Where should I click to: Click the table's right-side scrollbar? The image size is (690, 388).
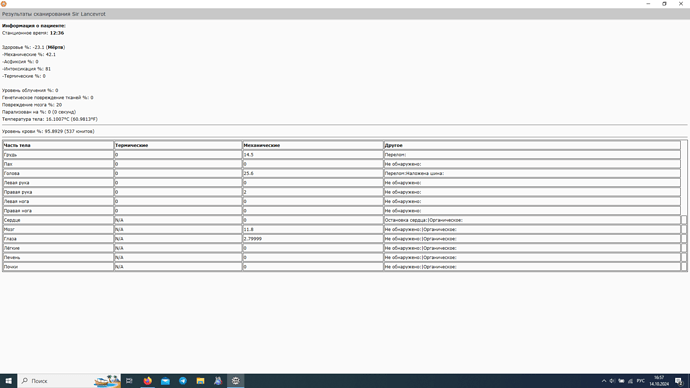[684, 206]
